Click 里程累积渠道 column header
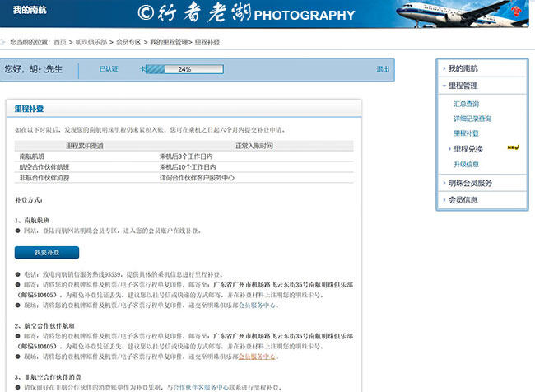Image resolution: width=535 pixels, height=392 pixels. [x=85, y=146]
